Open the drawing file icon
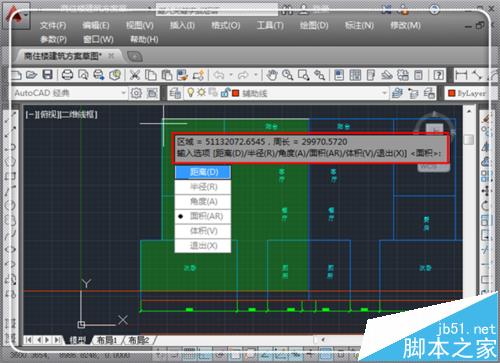This screenshot has width=500, height=363. pos(31,75)
